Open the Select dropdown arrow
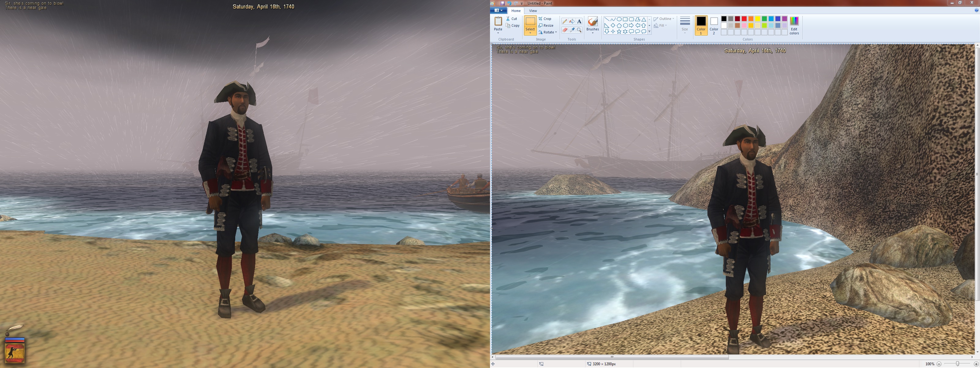This screenshot has width=980, height=368. 530,33
